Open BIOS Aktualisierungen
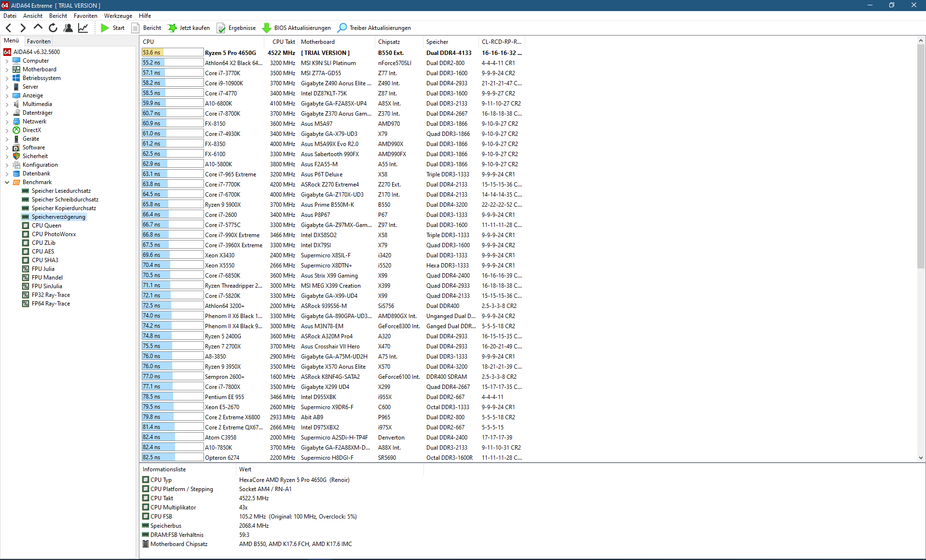The image size is (926, 560). [x=297, y=28]
